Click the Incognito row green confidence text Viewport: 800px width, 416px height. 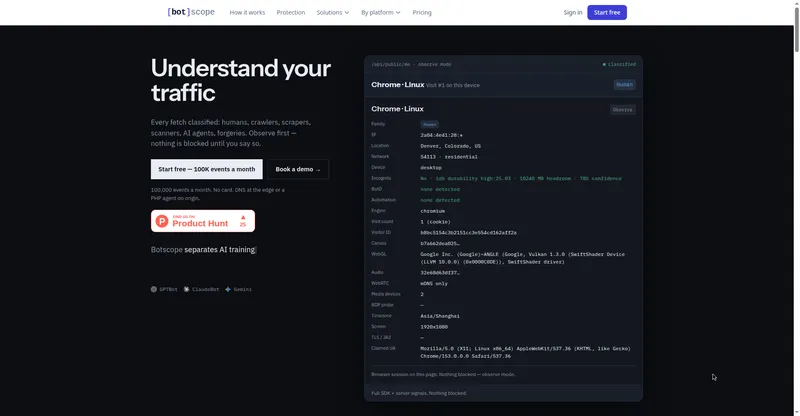click(x=521, y=179)
